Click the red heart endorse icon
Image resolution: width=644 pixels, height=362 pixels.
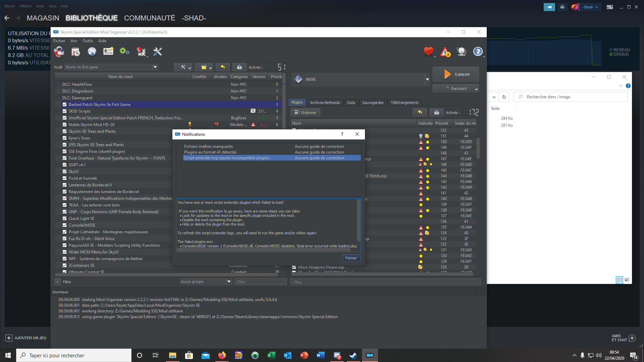pos(428,52)
